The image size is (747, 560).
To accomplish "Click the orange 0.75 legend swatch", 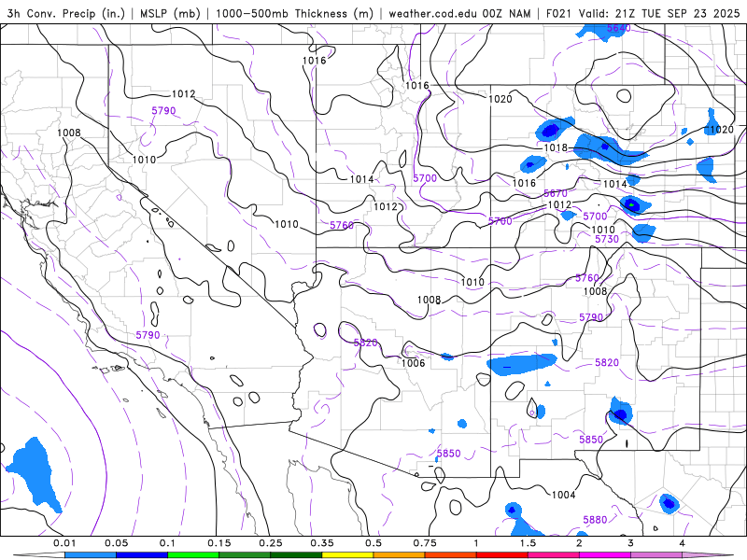I will (399, 555).
